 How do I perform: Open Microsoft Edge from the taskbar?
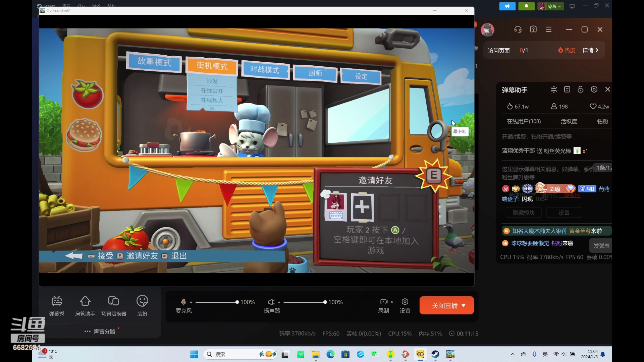pyautogui.click(x=331, y=354)
